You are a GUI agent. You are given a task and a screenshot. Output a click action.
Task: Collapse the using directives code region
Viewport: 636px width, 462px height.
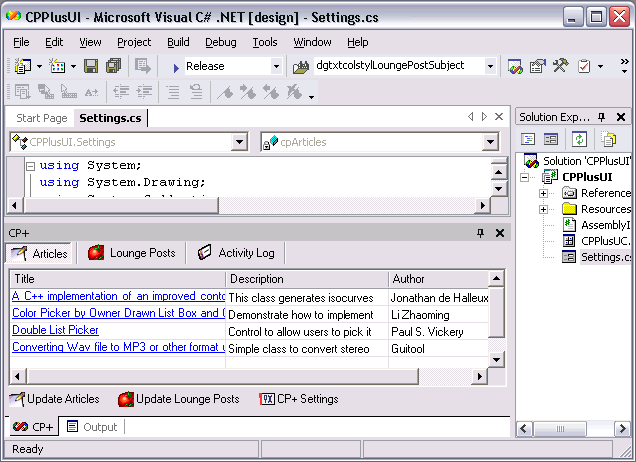click(x=30, y=166)
